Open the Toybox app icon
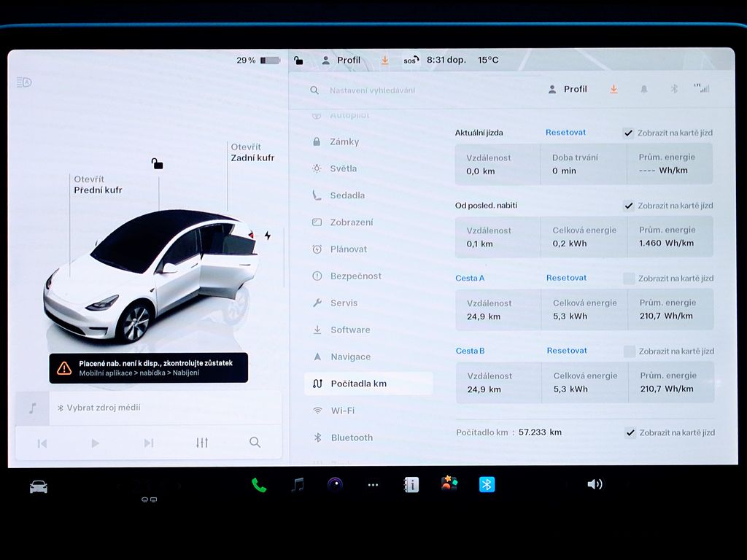 coord(449,484)
